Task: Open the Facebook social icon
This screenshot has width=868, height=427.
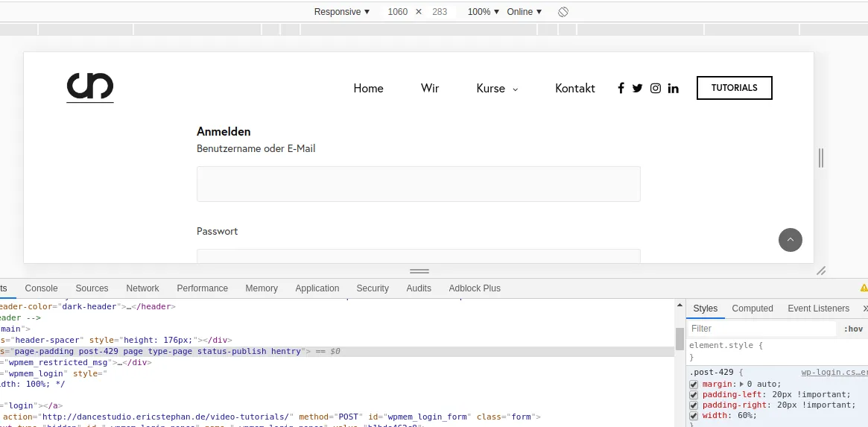Action: coord(621,88)
